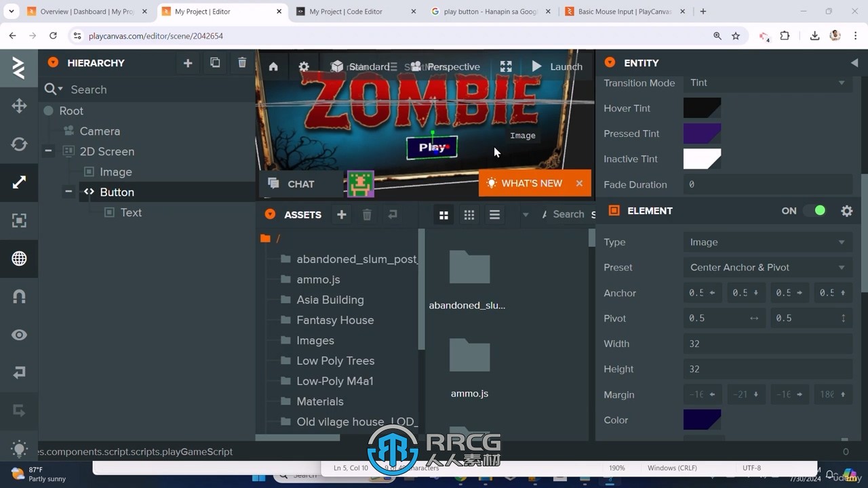Toggle the Element component ON switch

point(814,211)
